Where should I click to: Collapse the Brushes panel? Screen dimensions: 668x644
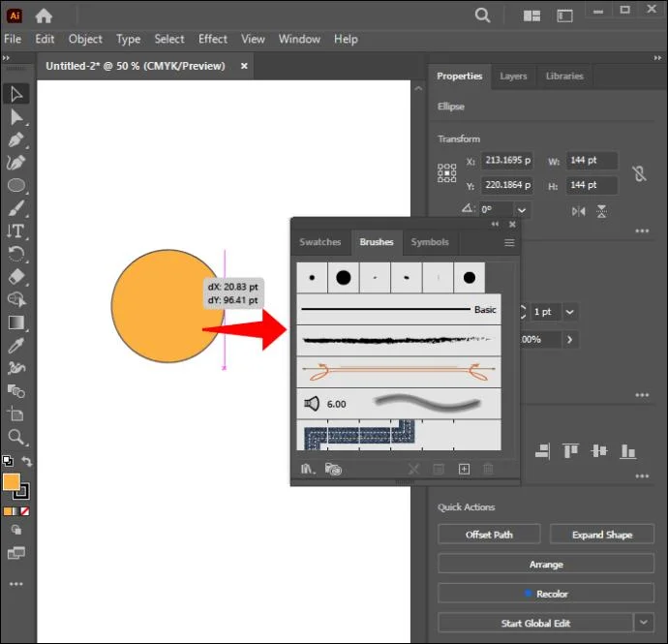(x=495, y=224)
